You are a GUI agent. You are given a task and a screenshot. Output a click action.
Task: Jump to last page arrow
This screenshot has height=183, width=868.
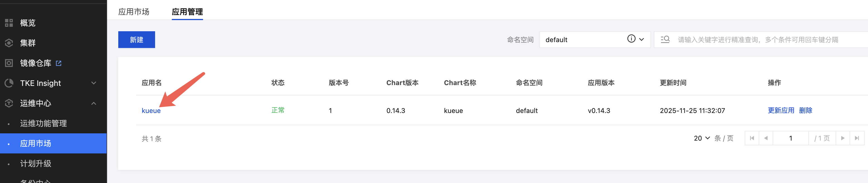click(x=857, y=138)
